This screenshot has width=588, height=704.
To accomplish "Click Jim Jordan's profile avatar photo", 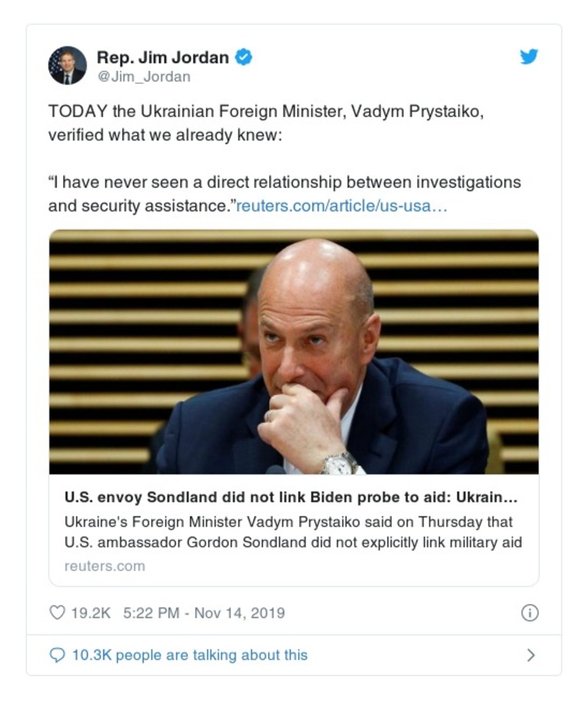I will (67, 65).
